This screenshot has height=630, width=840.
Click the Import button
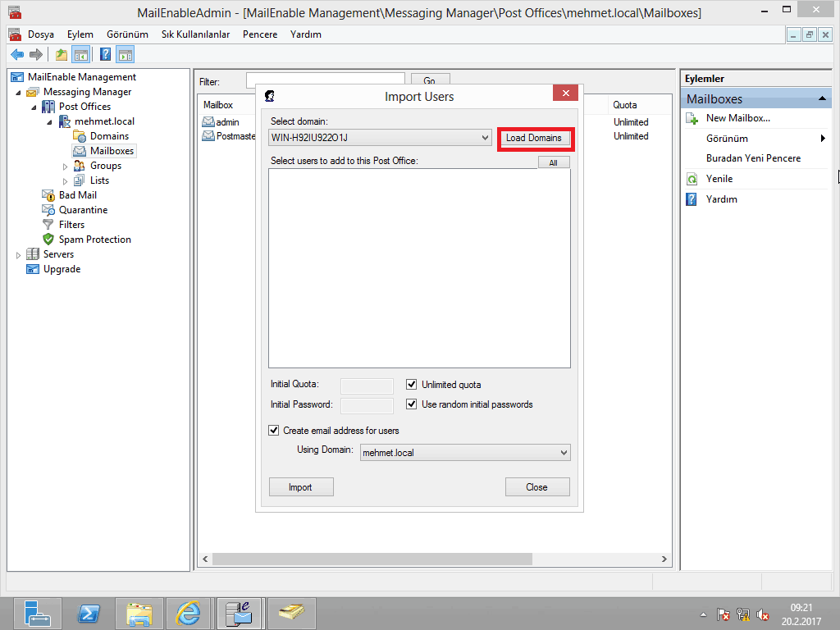[x=300, y=487]
